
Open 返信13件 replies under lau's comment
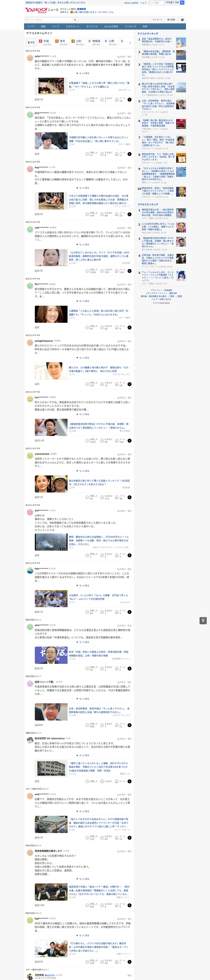(39, 441)
